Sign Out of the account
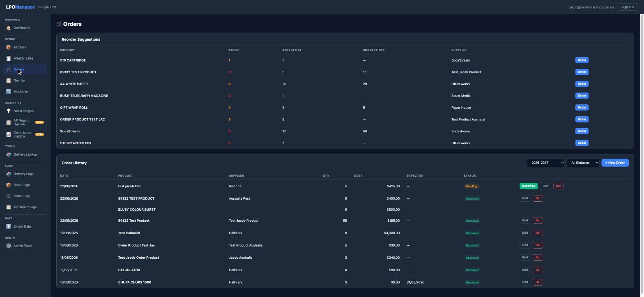The image size is (644, 297). [628, 7]
